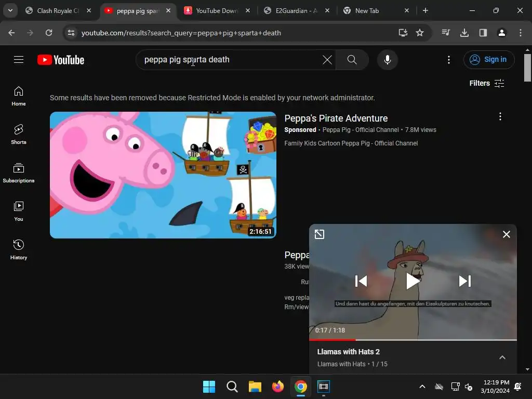Open the Filters options
532x399 pixels.
(x=486, y=84)
